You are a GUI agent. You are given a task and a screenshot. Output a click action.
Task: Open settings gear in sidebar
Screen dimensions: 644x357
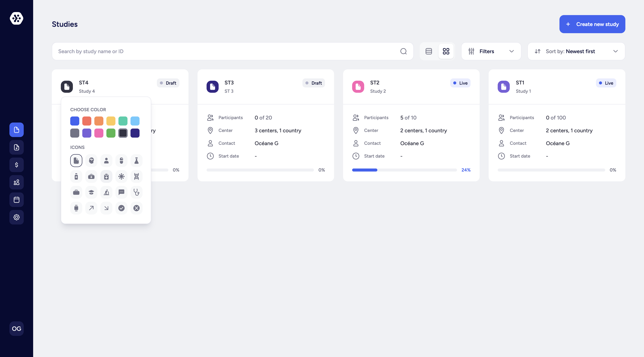(x=17, y=217)
